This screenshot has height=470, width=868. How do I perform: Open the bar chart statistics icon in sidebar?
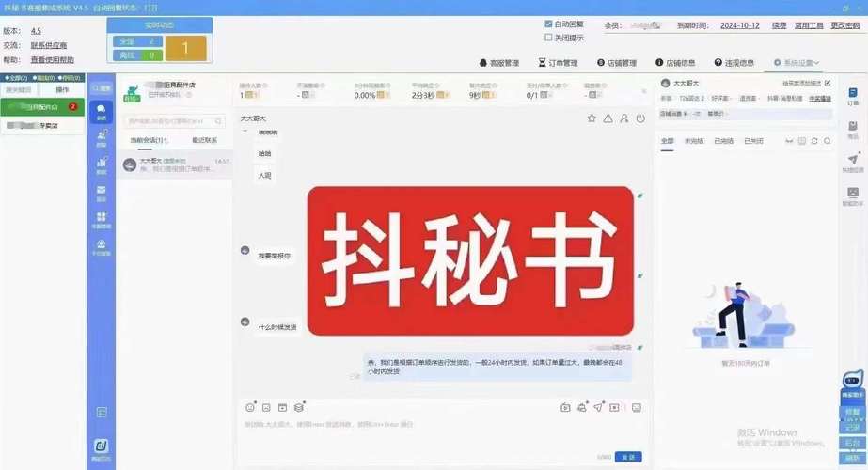pos(102,163)
